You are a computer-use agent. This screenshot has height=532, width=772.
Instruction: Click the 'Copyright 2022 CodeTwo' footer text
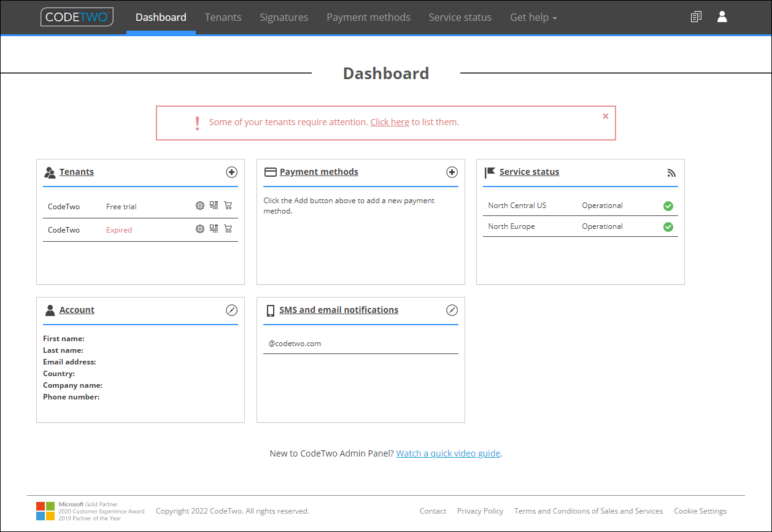(x=233, y=511)
